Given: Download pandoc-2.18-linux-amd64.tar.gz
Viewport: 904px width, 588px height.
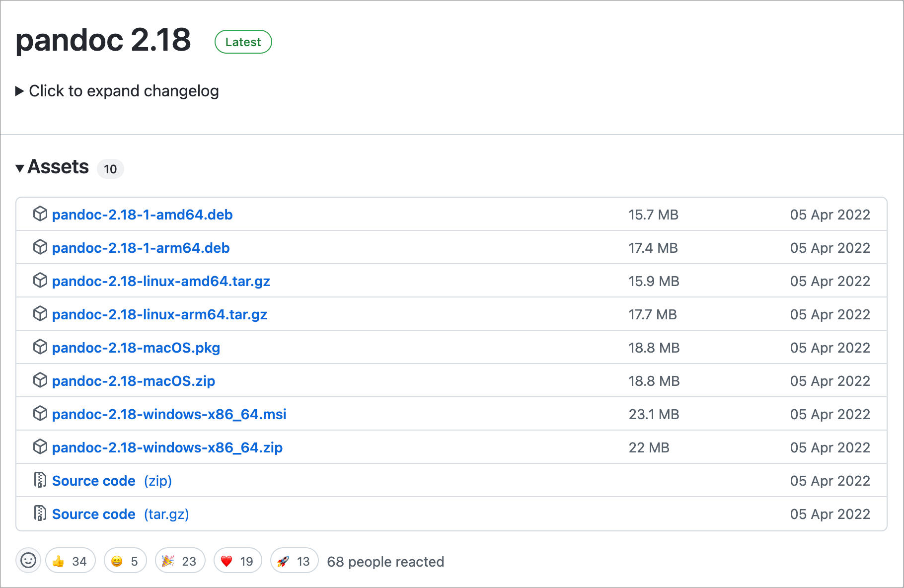Looking at the screenshot, I should (161, 281).
